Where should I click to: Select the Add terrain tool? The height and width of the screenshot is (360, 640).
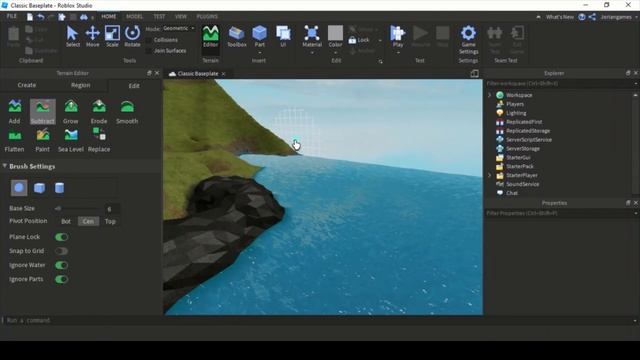pos(15,111)
